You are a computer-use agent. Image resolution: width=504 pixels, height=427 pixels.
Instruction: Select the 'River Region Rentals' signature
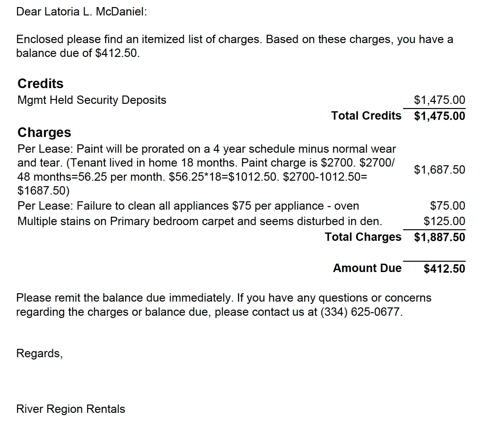[x=71, y=409]
